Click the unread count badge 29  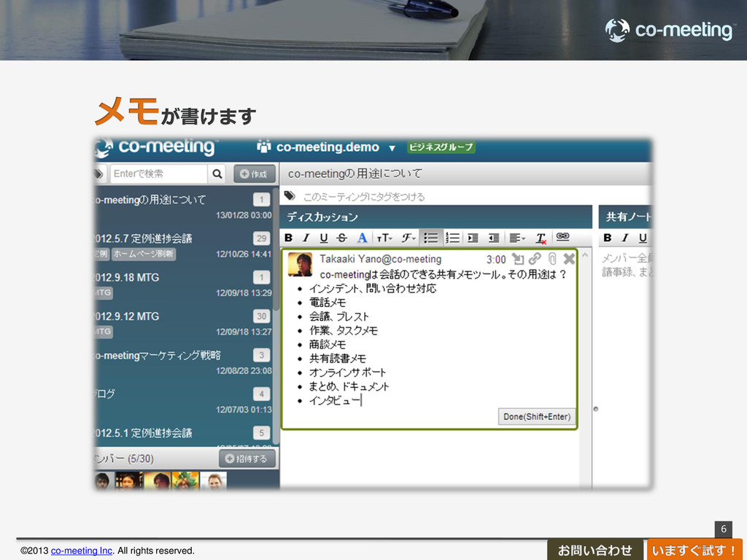(262, 238)
